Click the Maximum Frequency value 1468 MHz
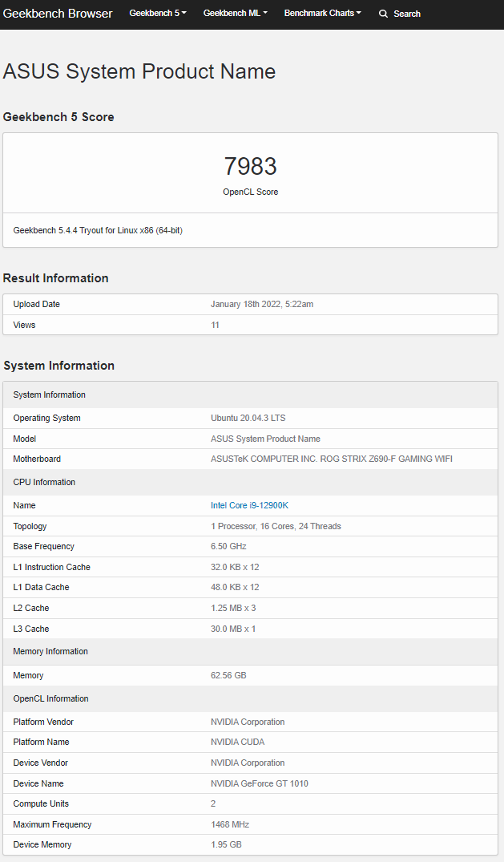This screenshot has height=862, width=504. tap(230, 824)
